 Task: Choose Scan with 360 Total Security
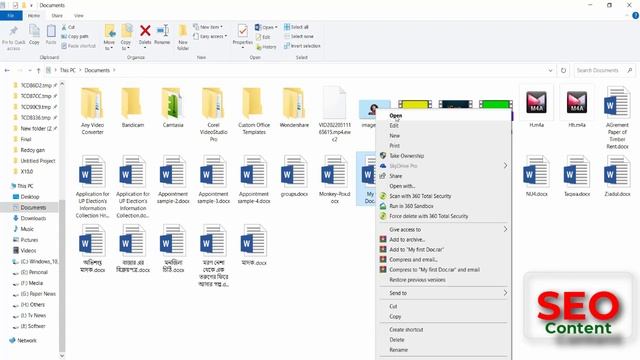(x=443, y=196)
